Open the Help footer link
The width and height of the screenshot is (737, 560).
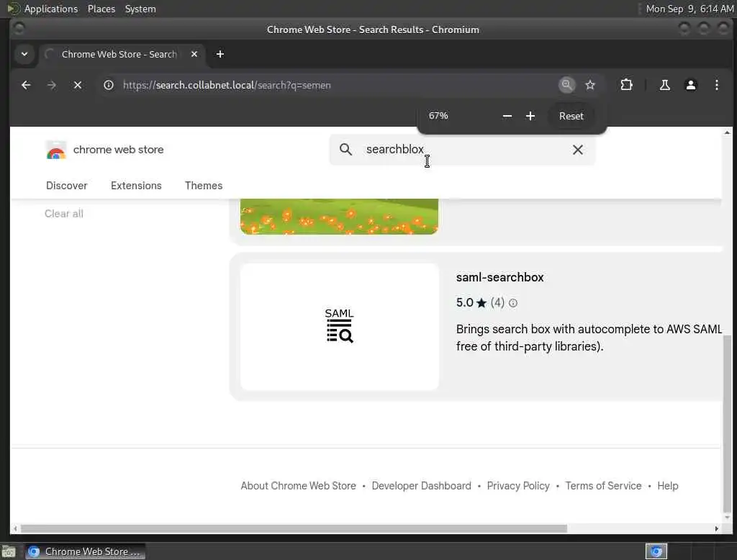[667, 486]
